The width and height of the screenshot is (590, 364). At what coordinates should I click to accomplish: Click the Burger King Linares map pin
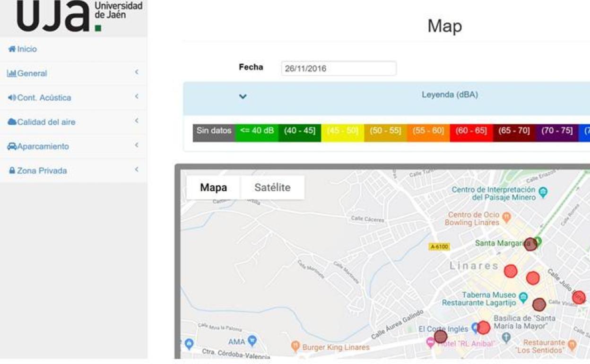(x=295, y=347)
